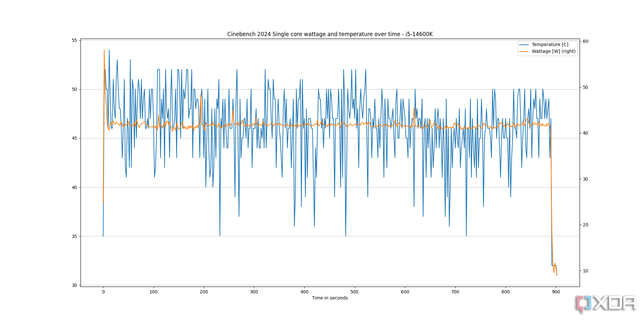Click the right axis tick label 20
Image resolution: width=644 pixels, height=322 pixels.
(585, 225)
